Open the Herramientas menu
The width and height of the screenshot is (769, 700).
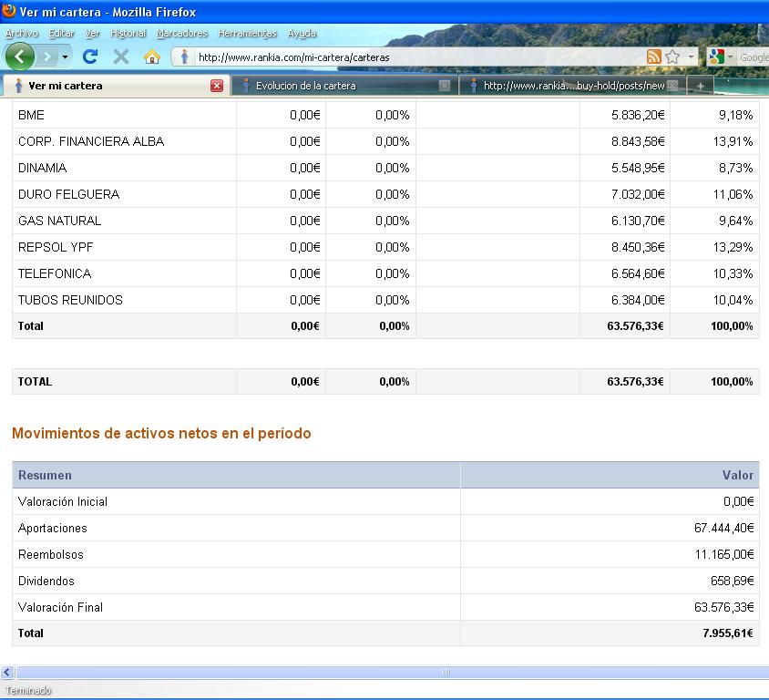click(x=247, y=33)
